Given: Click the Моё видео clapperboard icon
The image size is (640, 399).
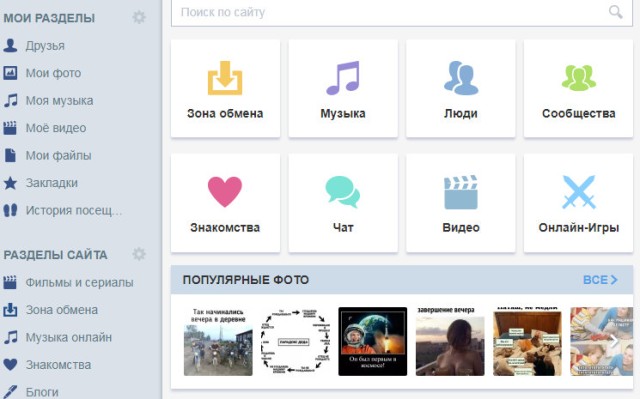Looking at the screenshot, I should [x=10, y=128].
